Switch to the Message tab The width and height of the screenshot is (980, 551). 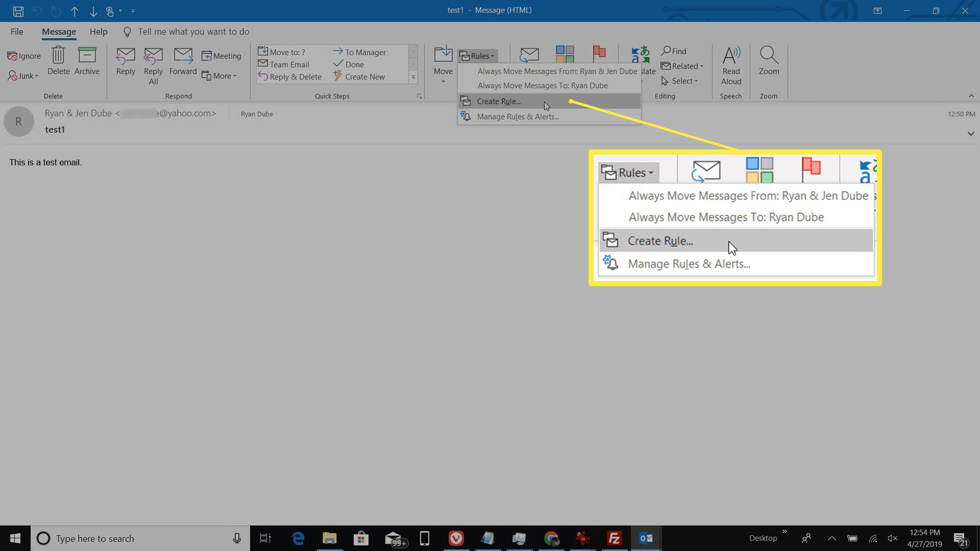[59, 32]
